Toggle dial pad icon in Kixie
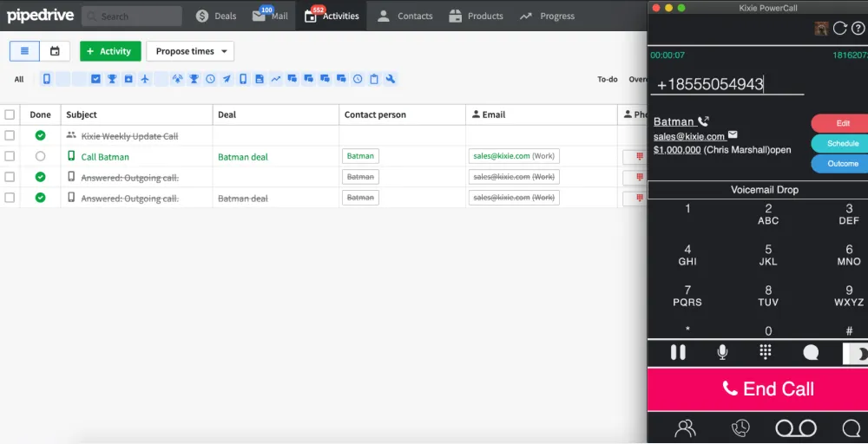 click(766, 352)
